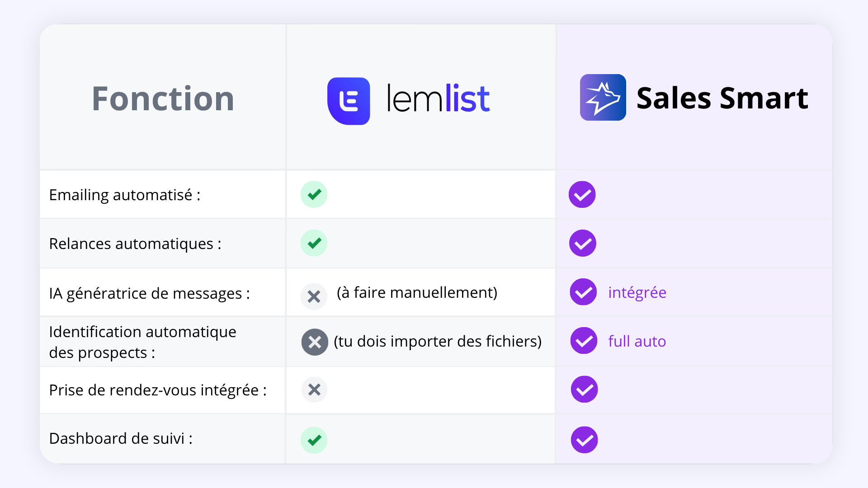
Task: Click the Sales Smart title text
Action: coord(722,98)
